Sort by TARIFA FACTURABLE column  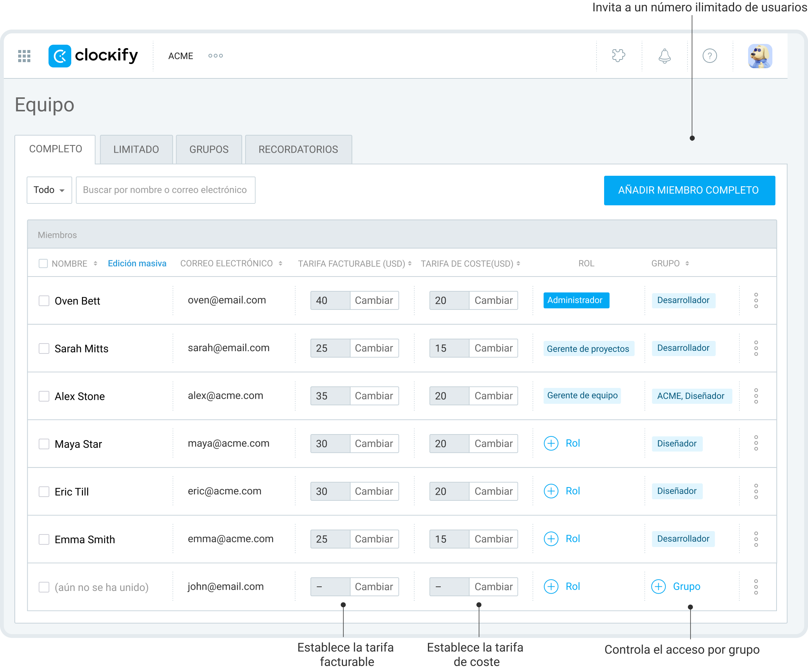(410, 263)
